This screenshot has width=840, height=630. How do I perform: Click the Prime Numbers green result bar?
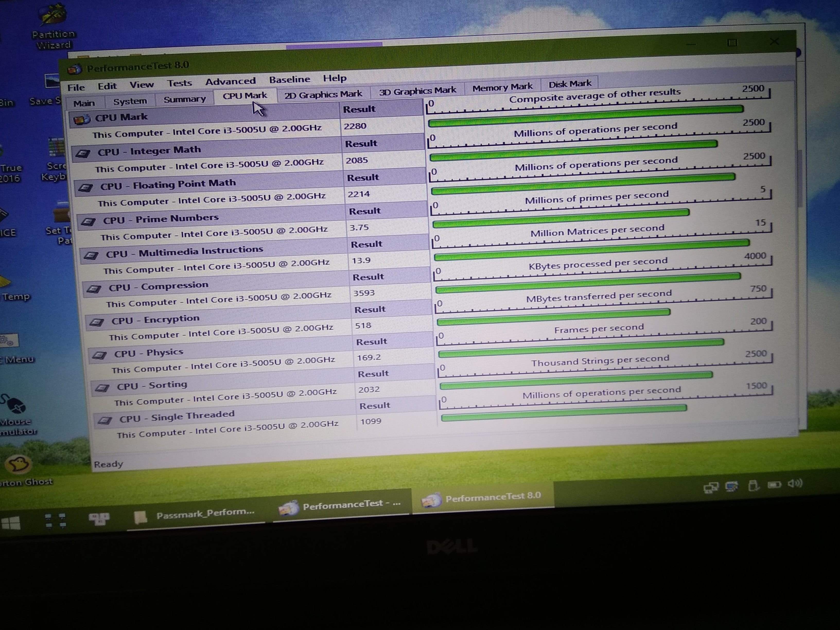[561, 218]
